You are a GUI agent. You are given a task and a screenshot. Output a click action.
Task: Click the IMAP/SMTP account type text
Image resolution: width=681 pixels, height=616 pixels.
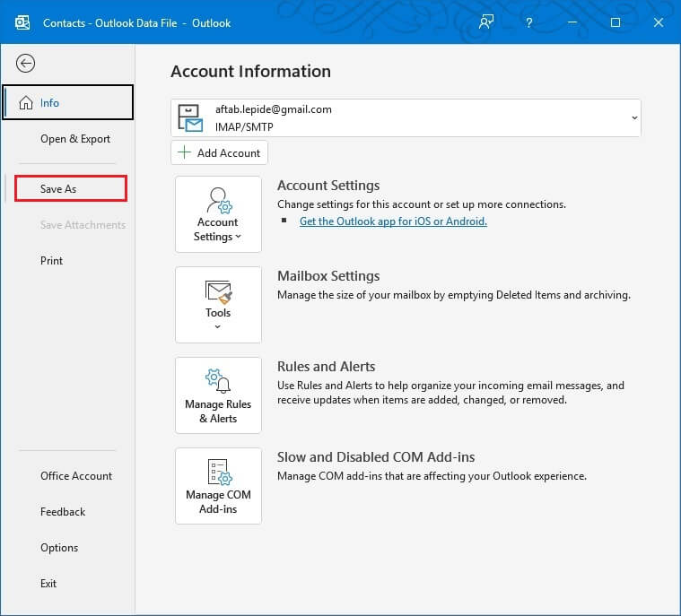coord(244,127)
